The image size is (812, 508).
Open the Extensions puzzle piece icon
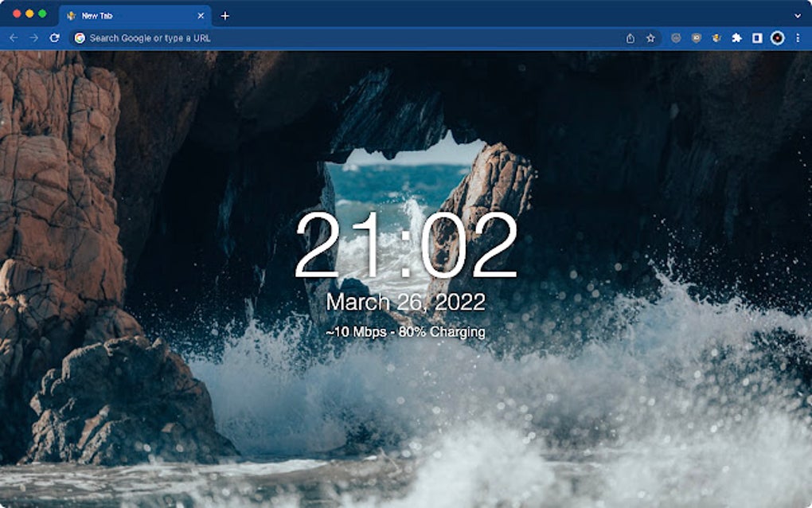pos(737,37)
